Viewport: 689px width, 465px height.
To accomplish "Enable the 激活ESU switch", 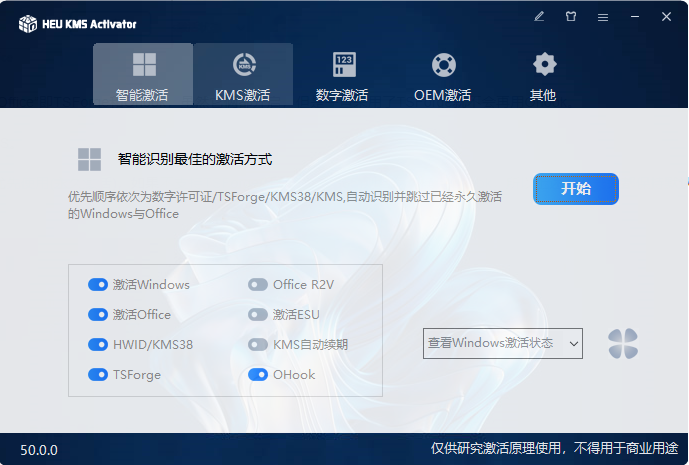I will (x=257, y=315).
